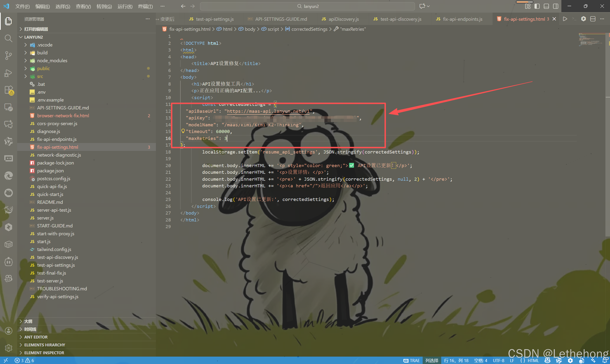Click the lanyun2 command center search box
The width and height of the screenshot is (610, 364).
(x=307, y=6)
